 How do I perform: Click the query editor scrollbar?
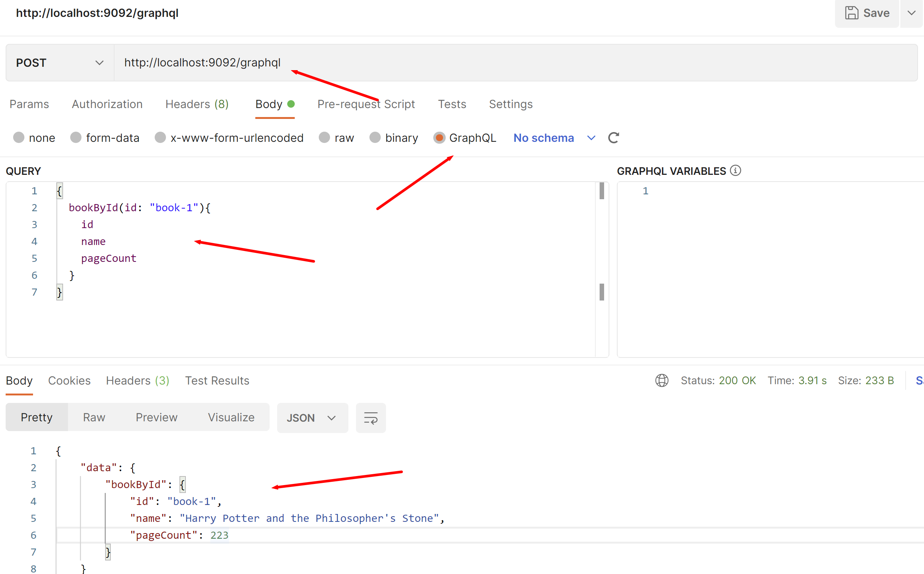pos(602,269)
